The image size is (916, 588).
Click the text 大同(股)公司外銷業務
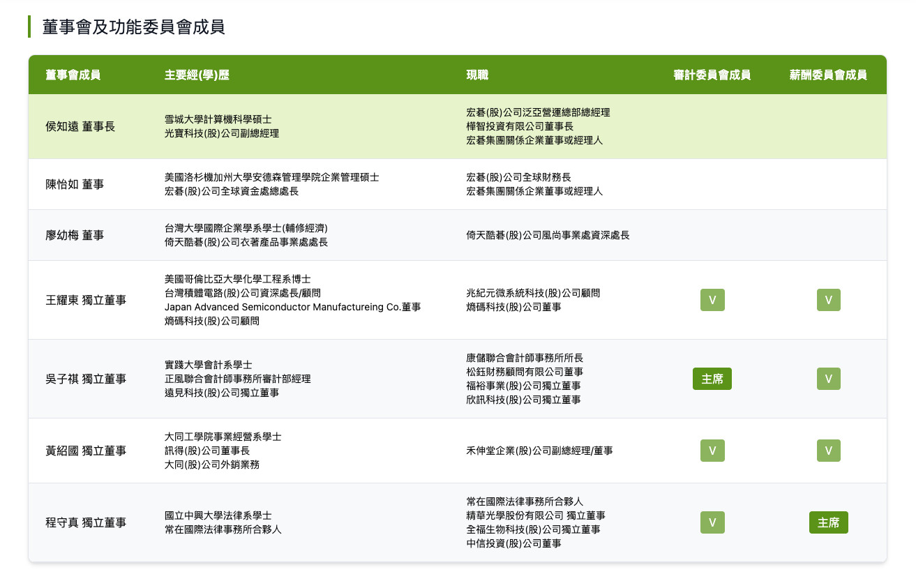point(212,465)
